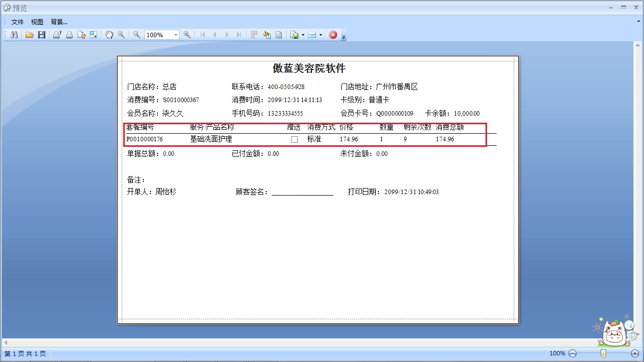Open the 视图 menu

pyautogui.click(x=37, y=22)
